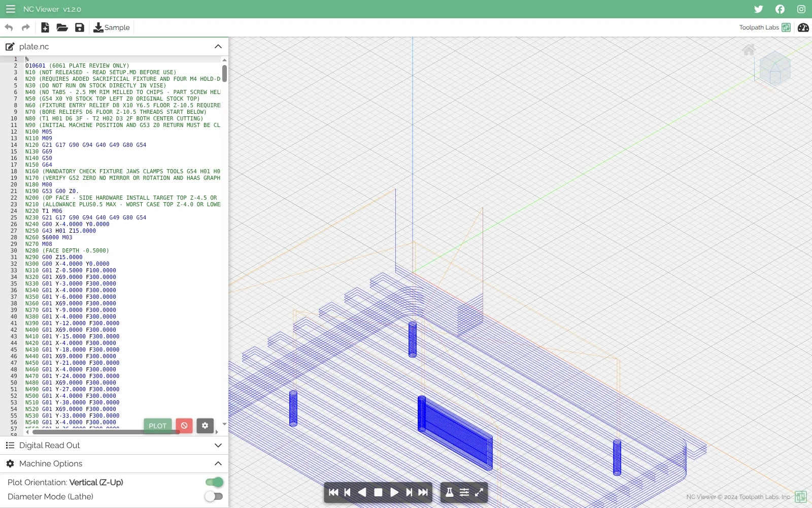The image size is (812, 508).
Task: Load the Sample program
Action: (x=112, y=27)
